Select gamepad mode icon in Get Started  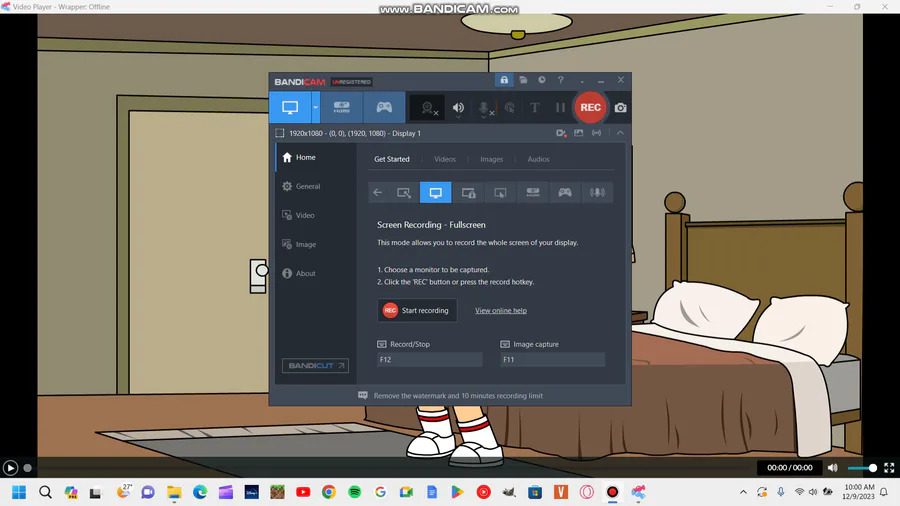tap(565, 193)
